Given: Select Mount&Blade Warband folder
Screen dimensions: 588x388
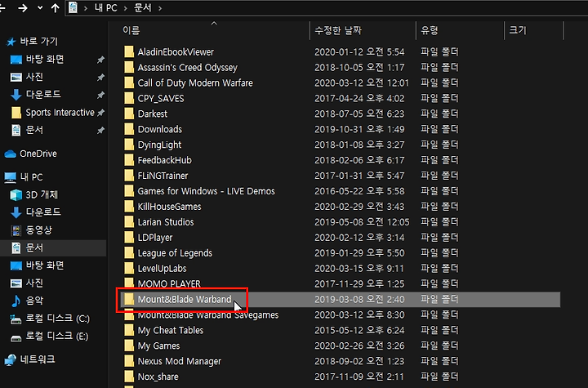Looking at the screenshot, I should (x=185, y=300).
